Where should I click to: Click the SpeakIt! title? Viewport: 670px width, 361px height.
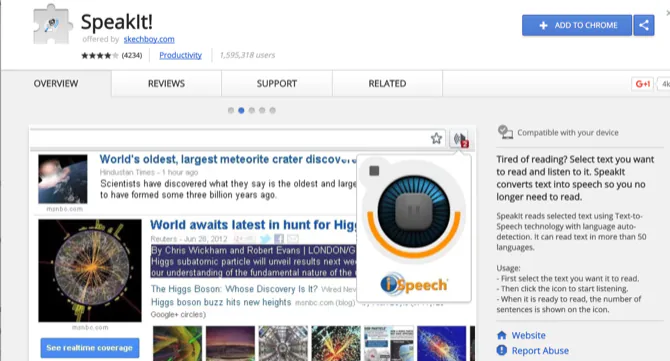pos(117,21)
